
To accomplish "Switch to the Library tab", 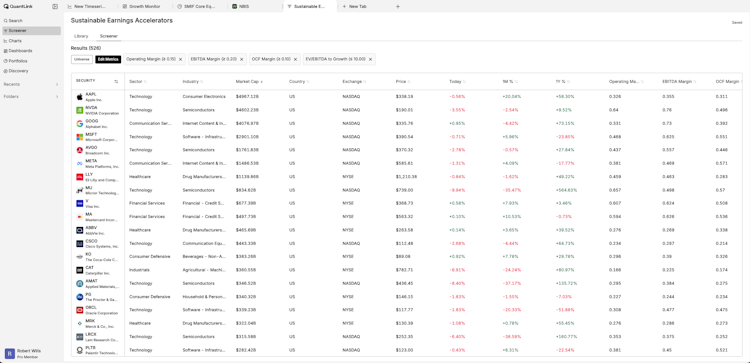I will [81, 36].
